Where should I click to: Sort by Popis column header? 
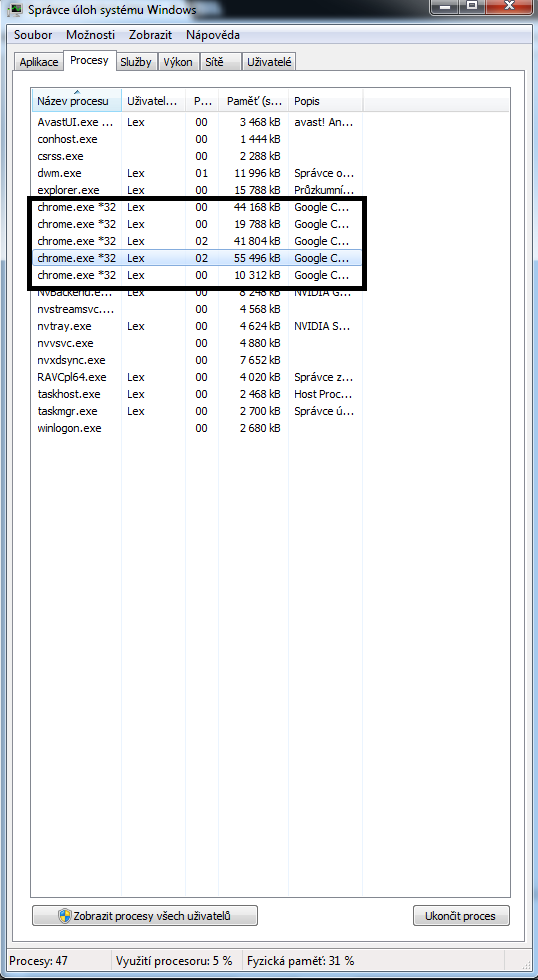click(x=326, y=101)
